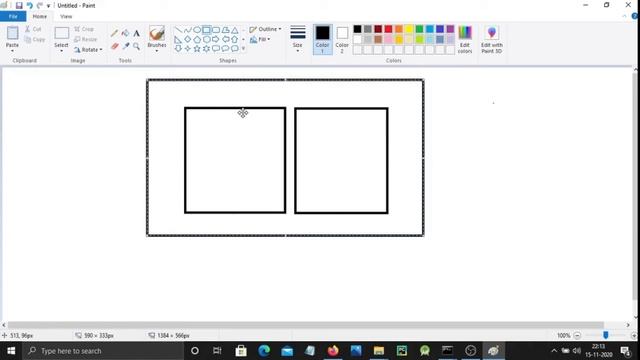Choose the Five-point star shape
The image size is (640, 360).
197,49
